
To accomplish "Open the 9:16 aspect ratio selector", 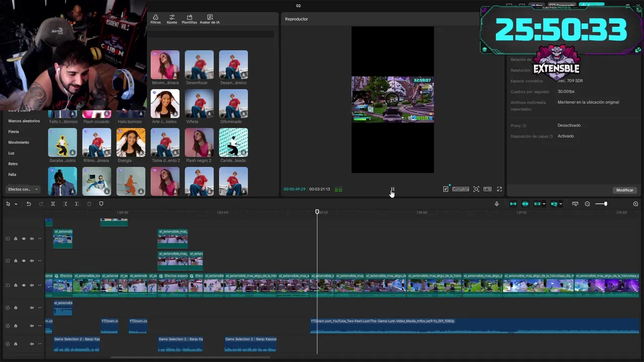I will click(x=488, y=189).
